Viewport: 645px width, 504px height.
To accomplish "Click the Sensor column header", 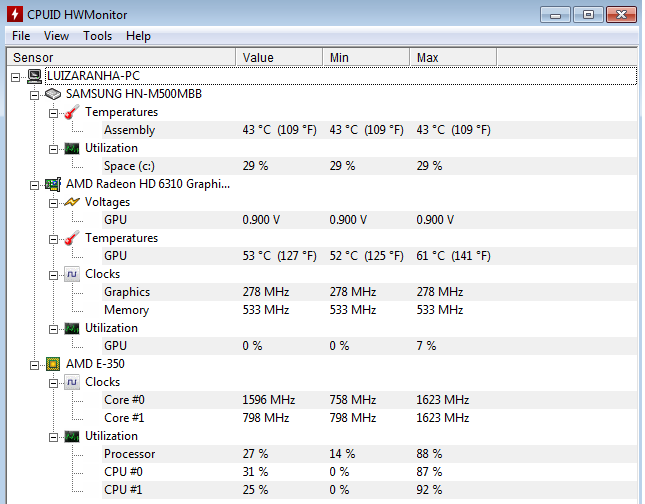I will point(121,57).
